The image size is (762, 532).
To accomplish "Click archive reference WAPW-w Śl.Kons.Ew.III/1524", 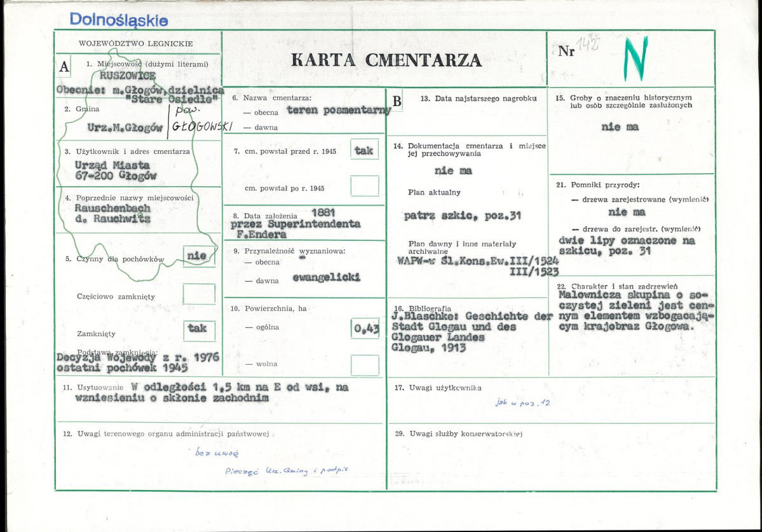I will pos(478,261).
